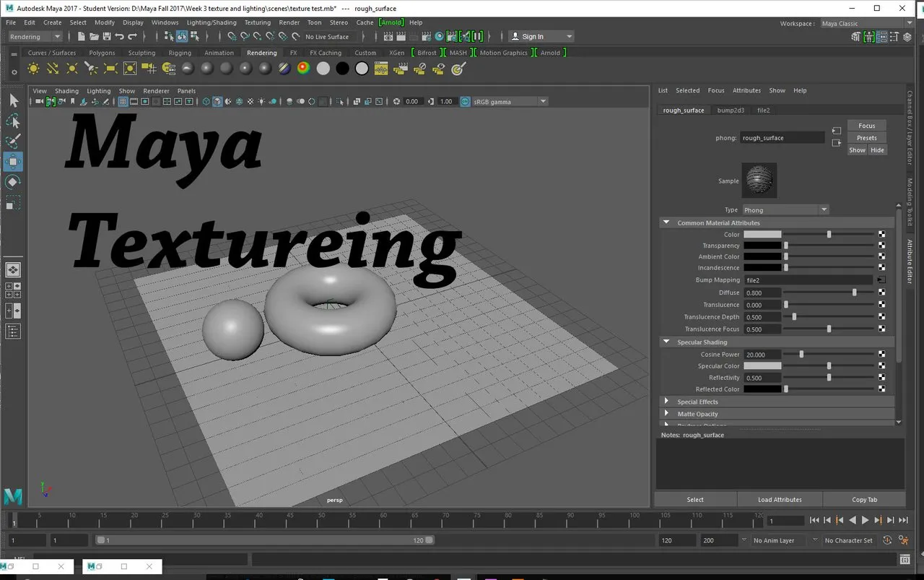Expand the Special Effects section
The height and width of the screenshot is (580, 924).
(666, 402)
